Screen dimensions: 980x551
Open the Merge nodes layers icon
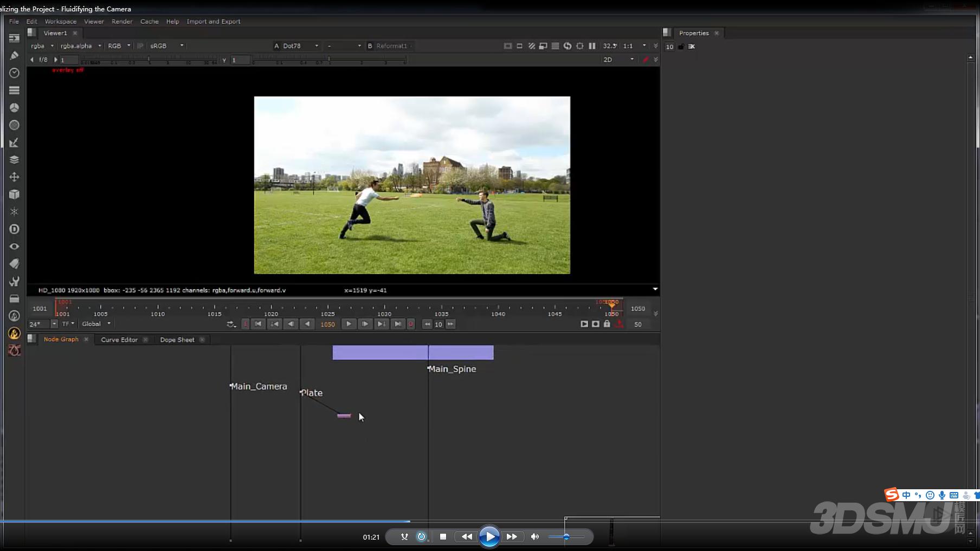[14, 160]
